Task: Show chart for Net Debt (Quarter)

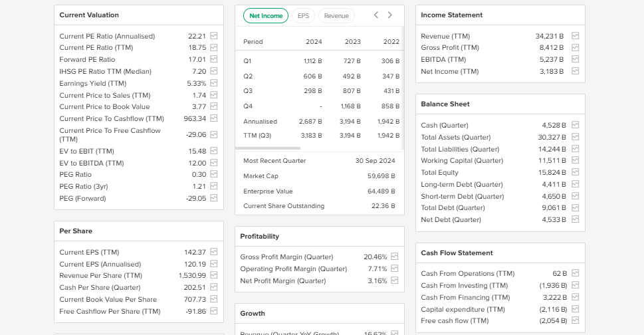Action: [576, 219]
